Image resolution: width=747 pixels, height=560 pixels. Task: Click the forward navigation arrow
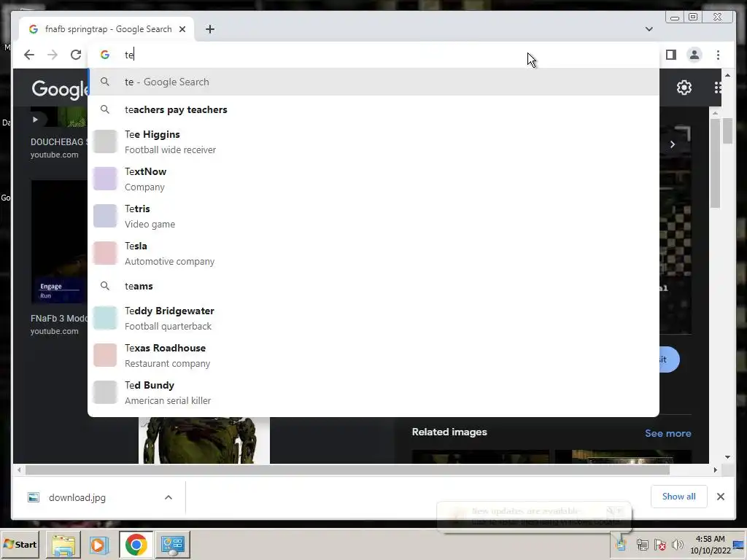53,55
